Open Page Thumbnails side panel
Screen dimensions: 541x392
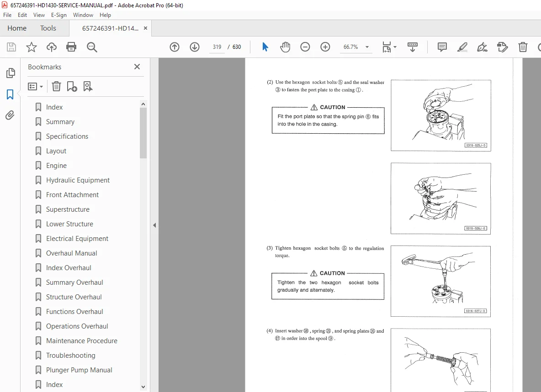(11, 73)
